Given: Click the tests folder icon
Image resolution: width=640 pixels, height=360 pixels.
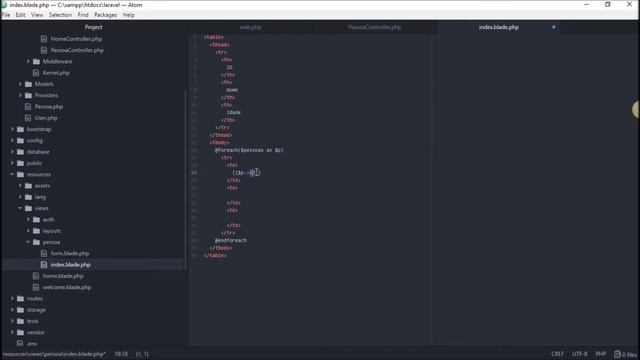Looking at the screenshot, I should point(20,321).
